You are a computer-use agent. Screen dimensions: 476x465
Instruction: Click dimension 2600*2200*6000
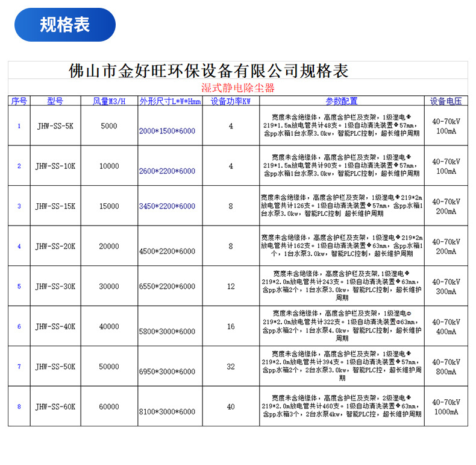(167, 171)
